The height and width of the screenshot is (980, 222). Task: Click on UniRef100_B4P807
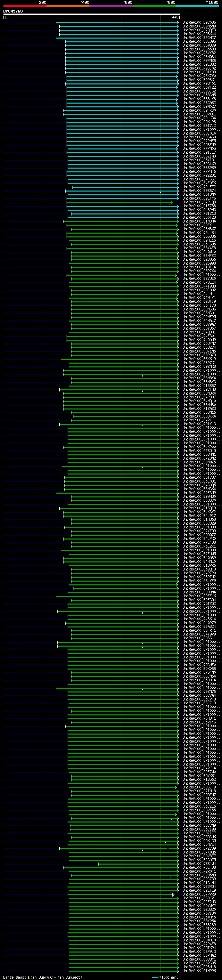pos(199,397)
